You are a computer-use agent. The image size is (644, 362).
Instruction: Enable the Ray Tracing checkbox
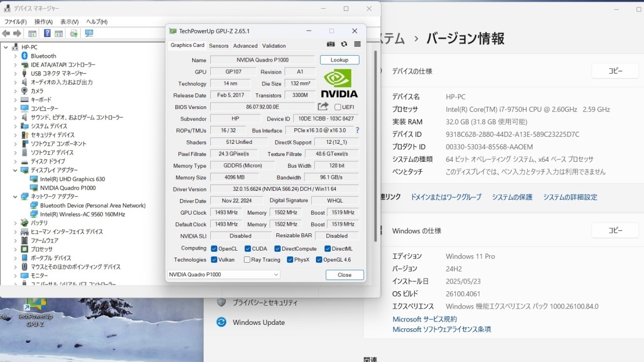[x=247, y=260]
